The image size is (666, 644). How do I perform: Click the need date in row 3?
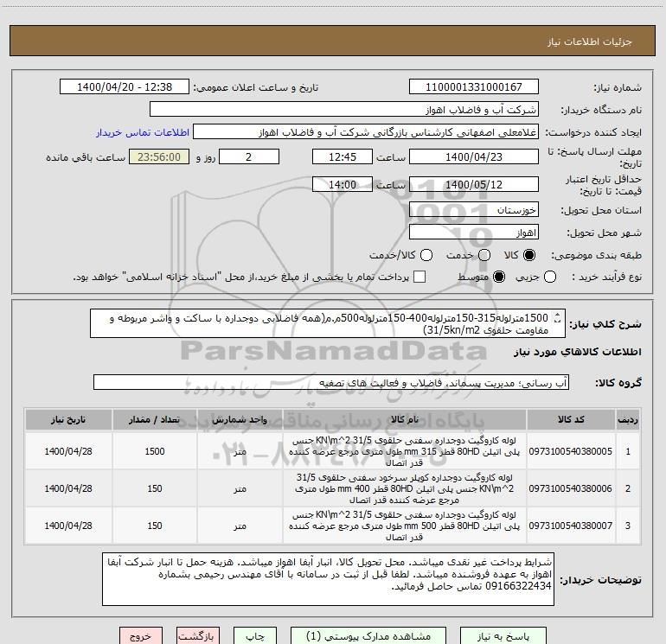[68, 526]
